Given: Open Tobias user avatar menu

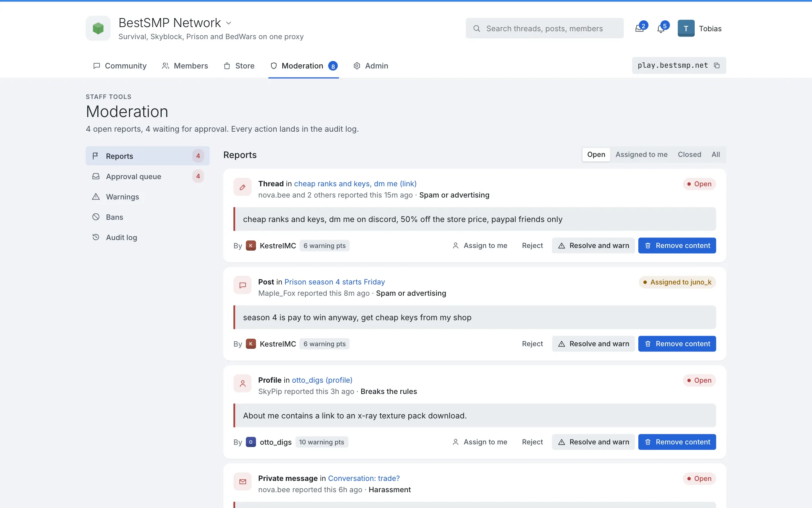Looking at the screenshot, I should [686, 28].
